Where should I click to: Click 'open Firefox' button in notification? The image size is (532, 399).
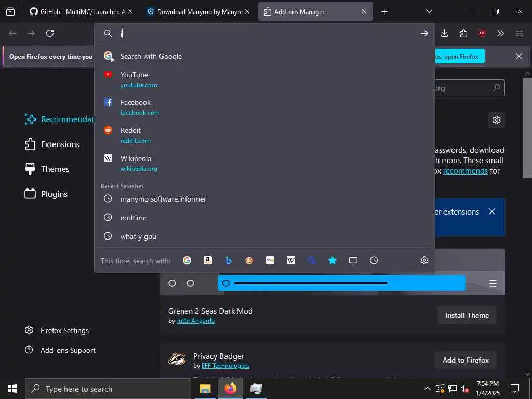(460, 56)
